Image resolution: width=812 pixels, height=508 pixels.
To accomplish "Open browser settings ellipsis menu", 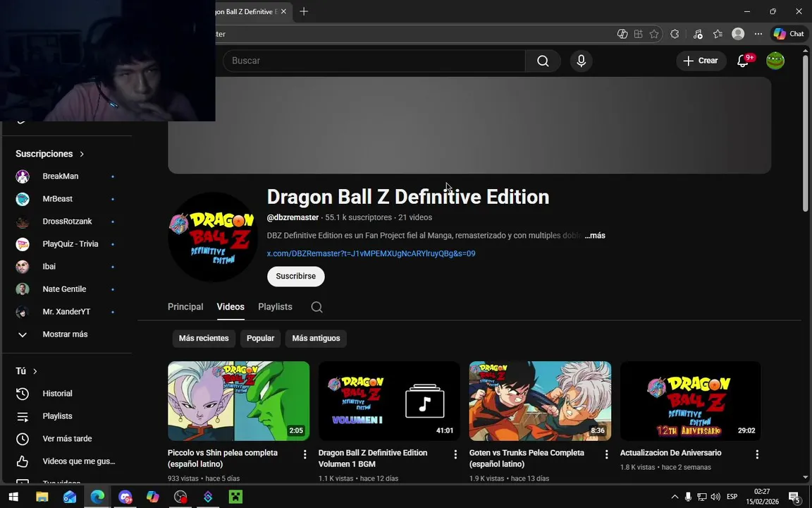I will [x=758, y=34].
